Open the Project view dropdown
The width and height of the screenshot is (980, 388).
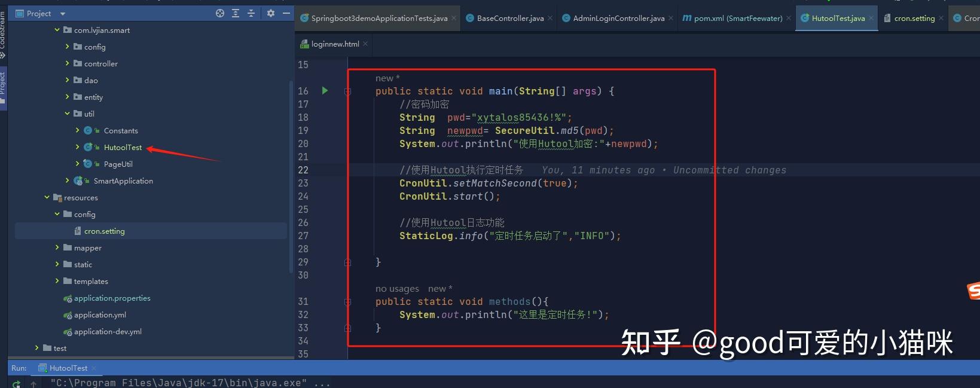pyautogui.click(x=63, y=14)
